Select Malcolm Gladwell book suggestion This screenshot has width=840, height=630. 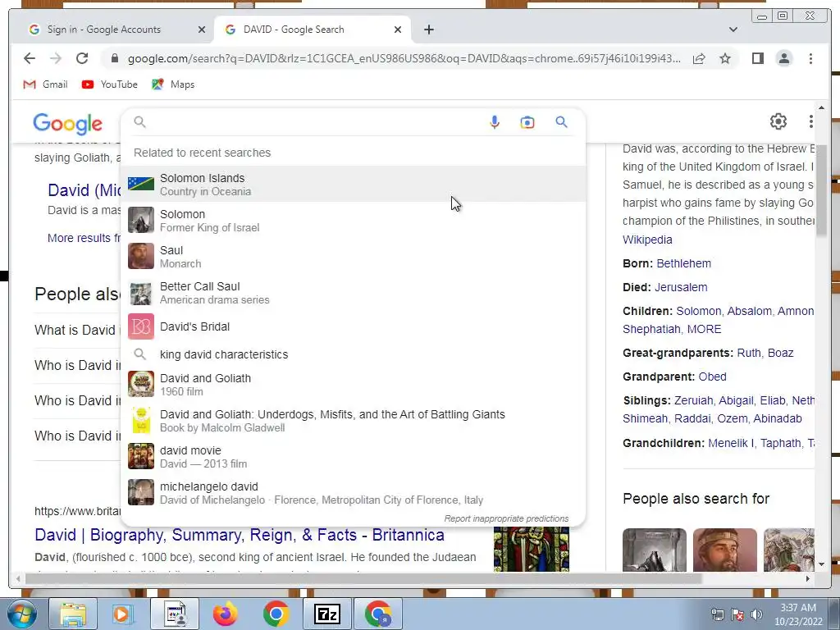click(x=354, y=421)
